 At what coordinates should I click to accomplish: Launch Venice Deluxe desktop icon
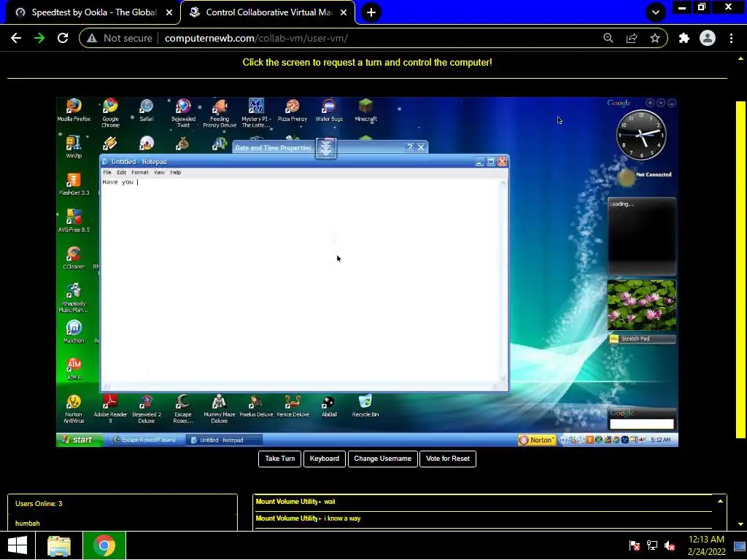click(293, 405)
